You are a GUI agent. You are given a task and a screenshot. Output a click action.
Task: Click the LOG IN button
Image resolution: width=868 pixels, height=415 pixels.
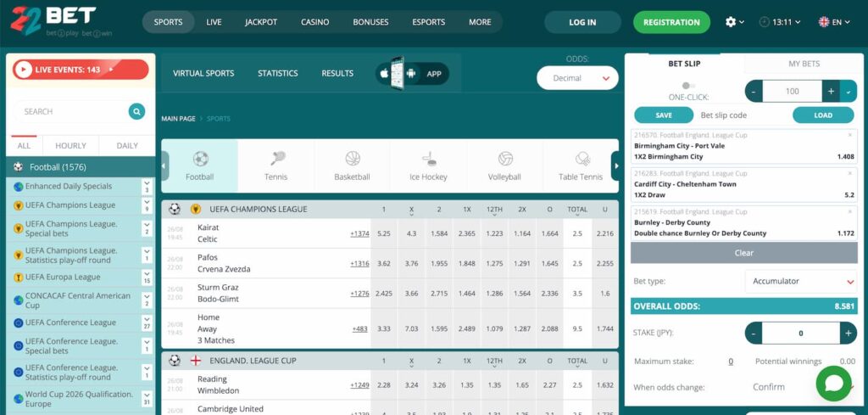582,22
